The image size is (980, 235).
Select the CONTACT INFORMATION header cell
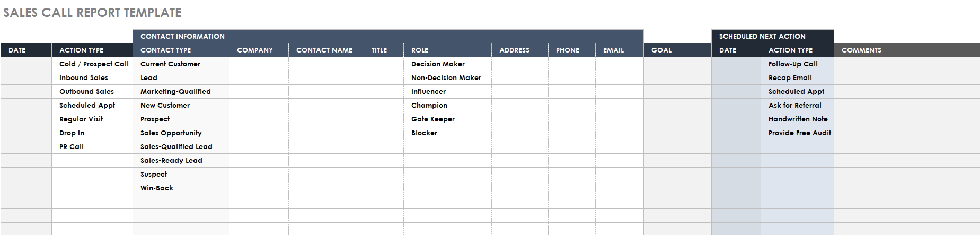[388, 36]
